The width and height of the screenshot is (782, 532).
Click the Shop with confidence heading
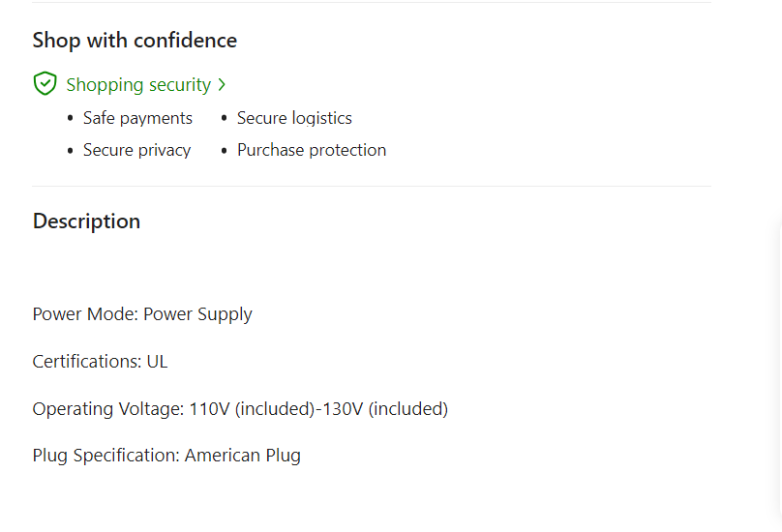coord(135,41)
